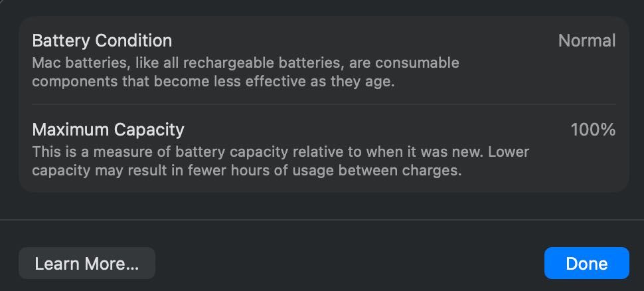Viewport: 644px width, 291px height.
Task: Click the words "consumable" in the condition description
Action: pyautogui.click(x=421, y=64)
